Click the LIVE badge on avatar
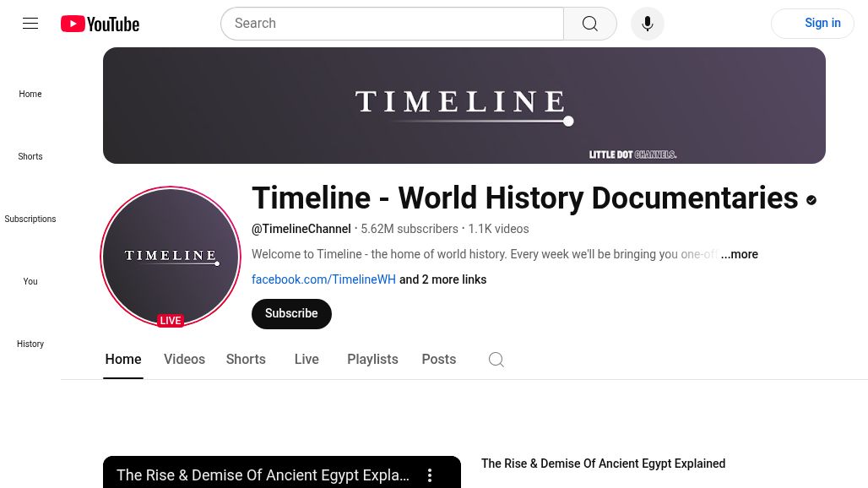Image resolution: width=868 pixels, height=488 pixels. (171, 320)
